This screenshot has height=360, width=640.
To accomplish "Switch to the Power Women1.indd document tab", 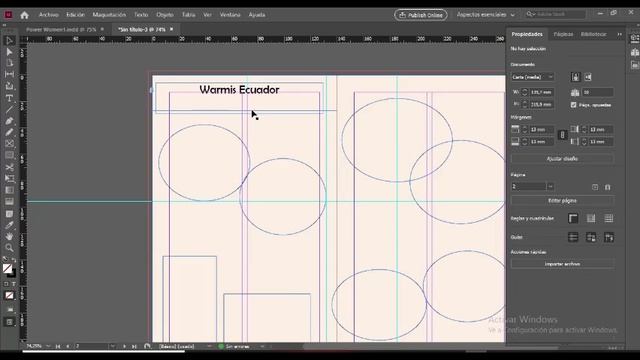I will pyautogui.click(x=61, y=29).
